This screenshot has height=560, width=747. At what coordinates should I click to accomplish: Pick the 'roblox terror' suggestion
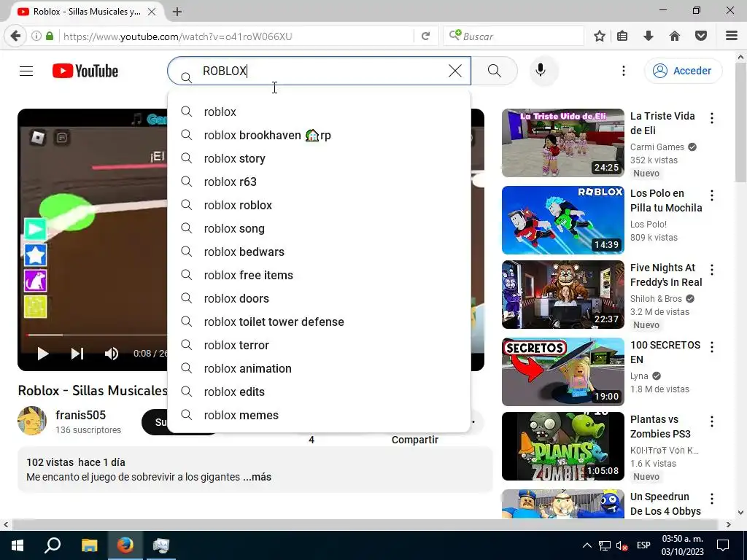(320, 345)
